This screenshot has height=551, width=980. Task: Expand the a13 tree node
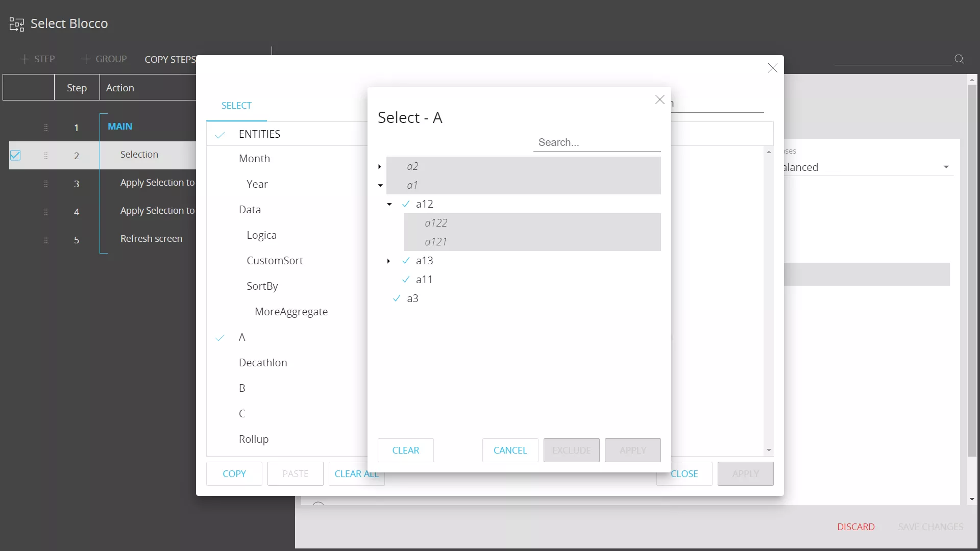point(389,261)
